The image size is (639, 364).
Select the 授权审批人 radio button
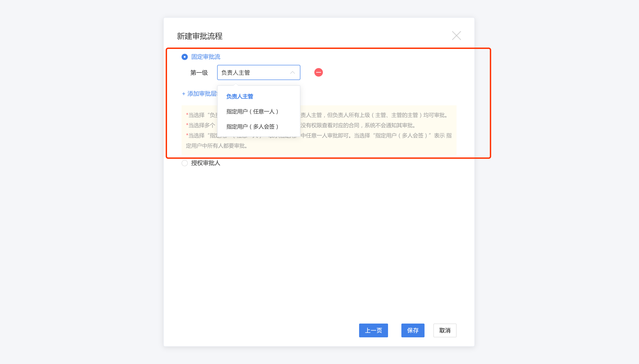click(x=184, y=163)
